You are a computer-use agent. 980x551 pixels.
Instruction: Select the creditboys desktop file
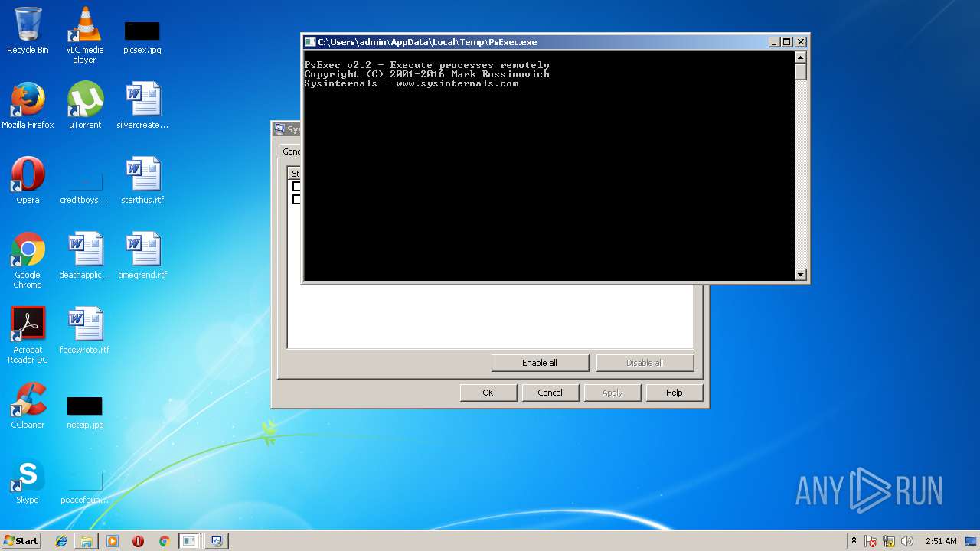(84, 188)
